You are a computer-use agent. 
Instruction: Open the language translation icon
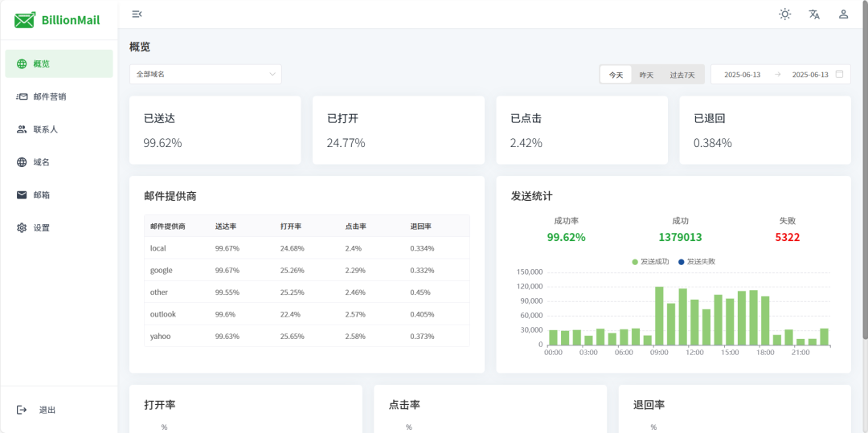pyautogui.click(x=814, y=14)
